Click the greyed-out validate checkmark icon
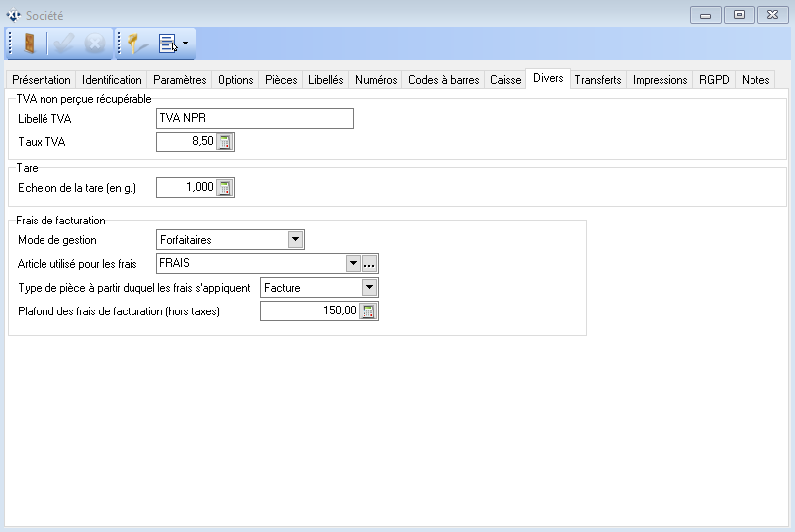This screenshot has height=532, width=795. (65, 44)
